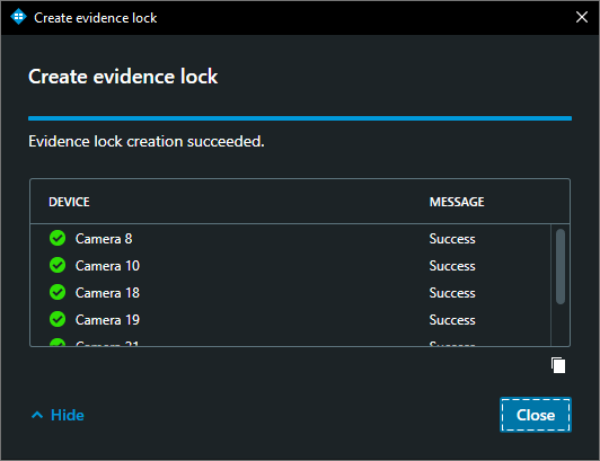Click the green checkmark beside Camera 8
The width and height of the screenshot is (600, 461).
tap(57, 238)
